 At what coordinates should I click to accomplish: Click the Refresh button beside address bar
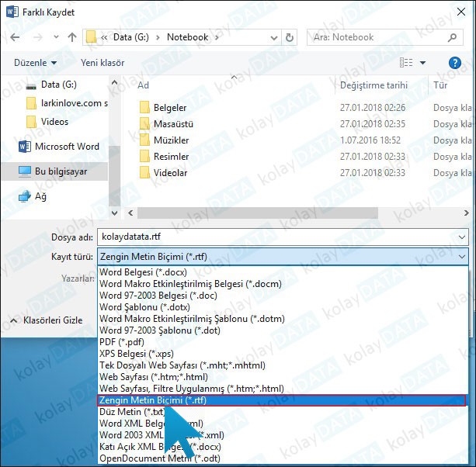[x=289, y=36]
